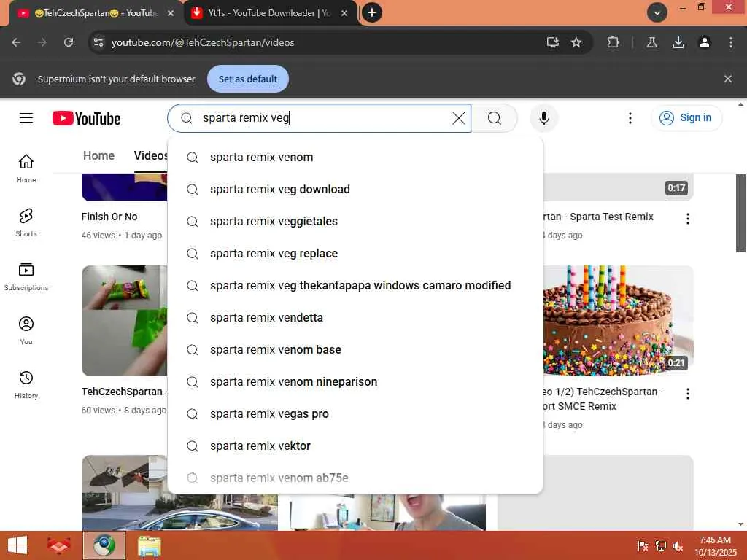Close the TehCzechSpartan tab
Viewport: 747px width, 560px height.
tap(171, 13)
